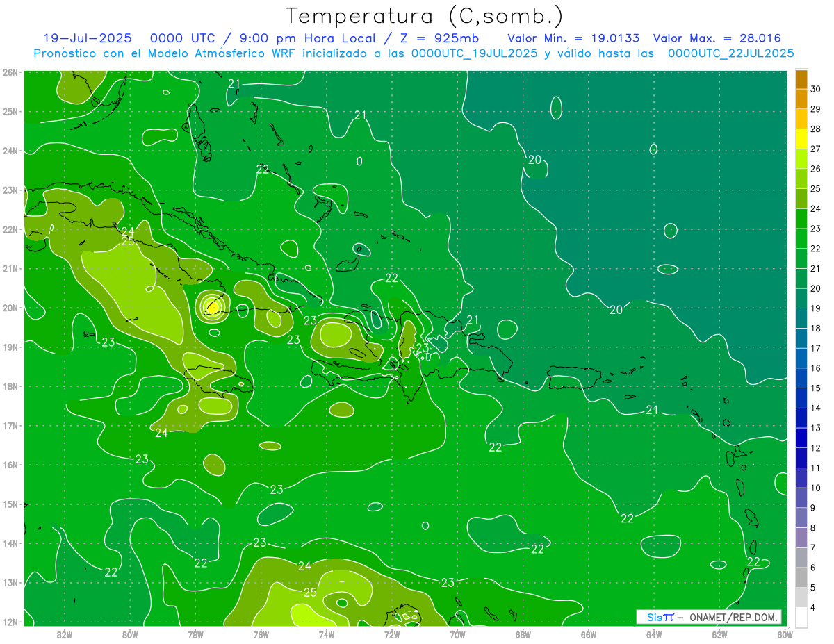Click the "Sisπ" logo text
Screen dimensions: 834x644
click(660, 617)
